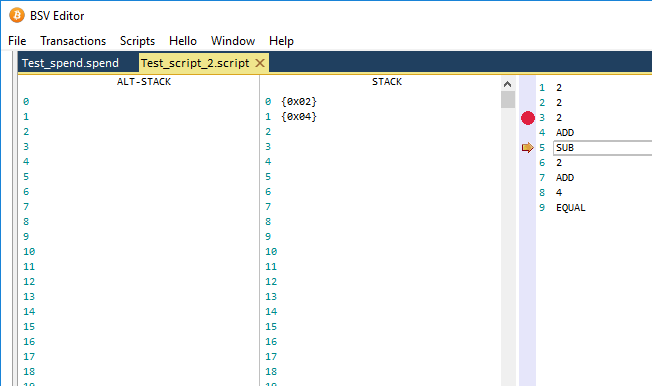652x386 pixels.
Task: Remove the red breakpoint on line 3
Action: coord(528,118)
